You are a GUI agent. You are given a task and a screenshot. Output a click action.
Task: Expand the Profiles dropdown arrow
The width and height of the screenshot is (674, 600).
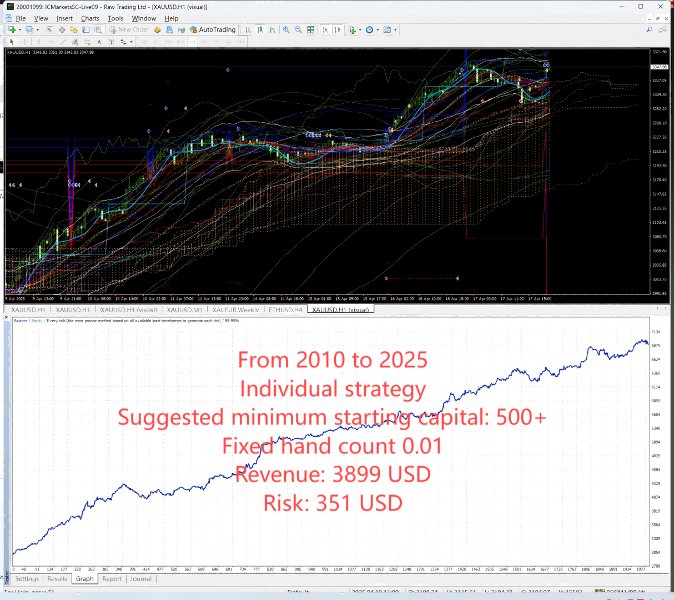coord(37,30)
